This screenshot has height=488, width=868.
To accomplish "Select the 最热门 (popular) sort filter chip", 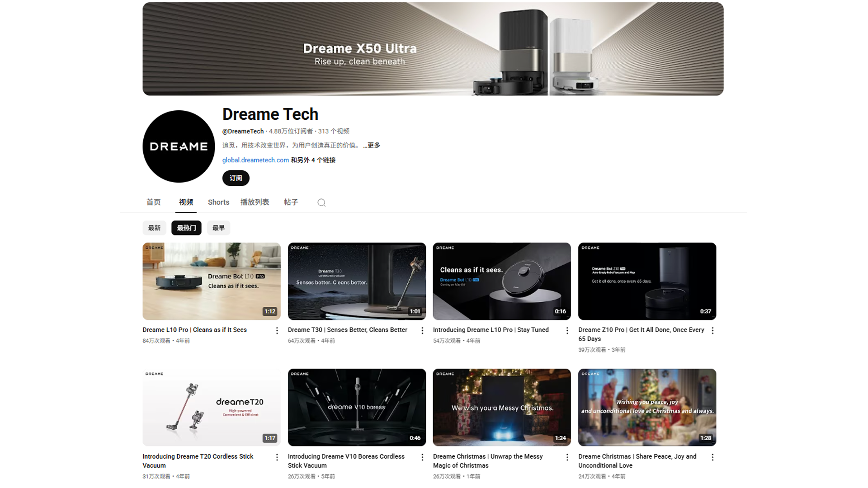I will pyautogui.click(x=186, y=228).
